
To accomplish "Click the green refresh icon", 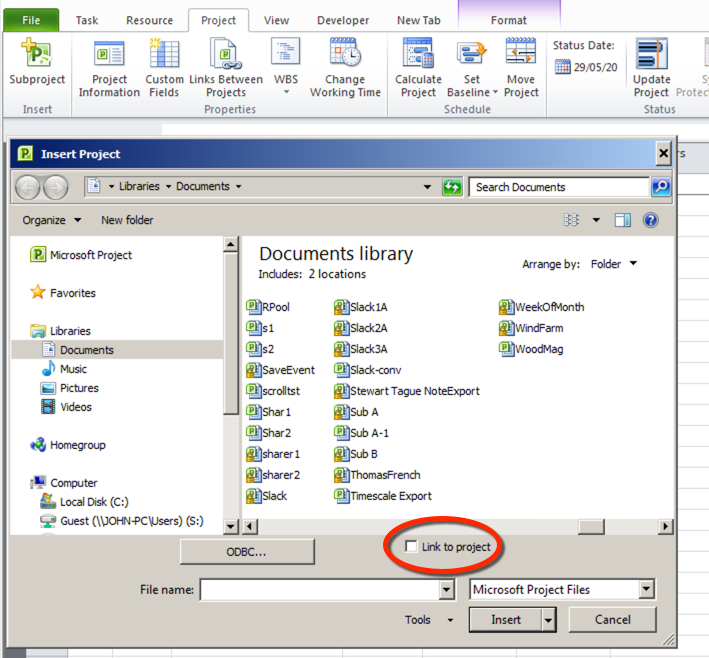I will coord(452,187).
